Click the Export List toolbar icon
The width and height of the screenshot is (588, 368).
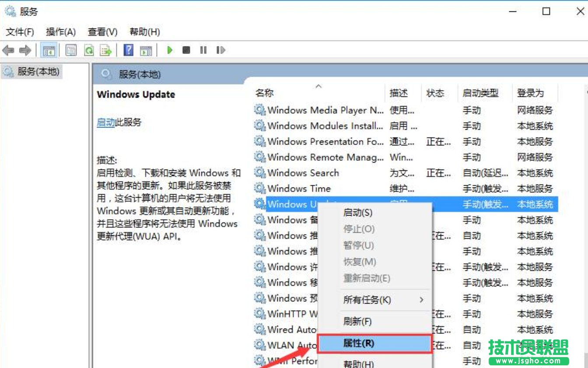pyautogui.click(x=105, y=50)
